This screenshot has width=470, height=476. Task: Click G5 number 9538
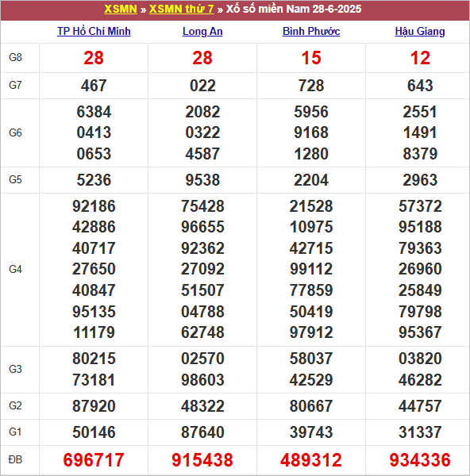point(202,180)
